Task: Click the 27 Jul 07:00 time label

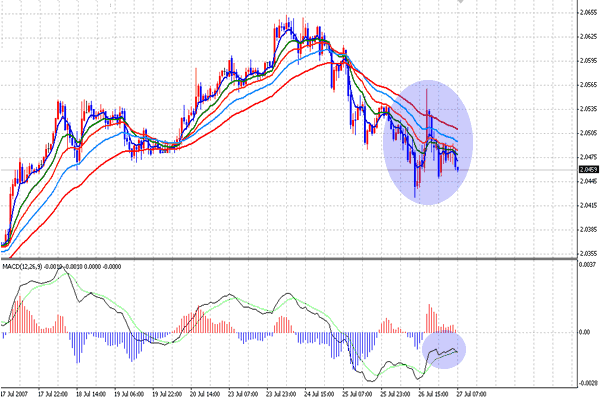Action: click(471, 394)
